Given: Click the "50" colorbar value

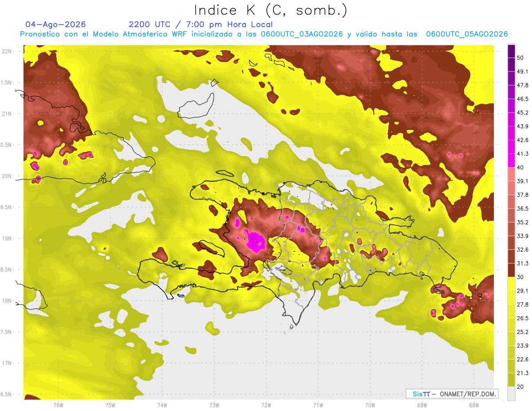Looking at the screenshot, I should point(521,58).
